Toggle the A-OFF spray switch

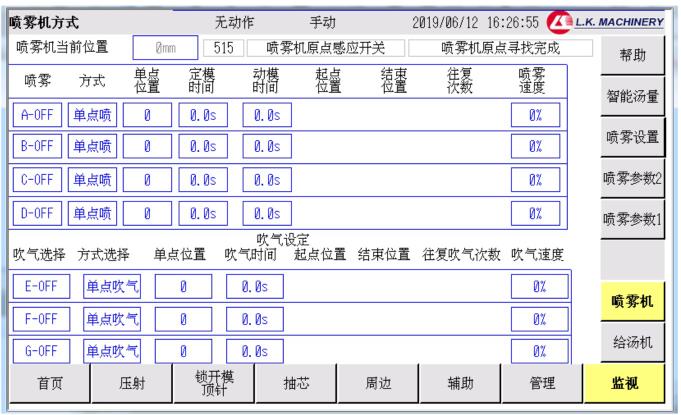tap(37, 115)
